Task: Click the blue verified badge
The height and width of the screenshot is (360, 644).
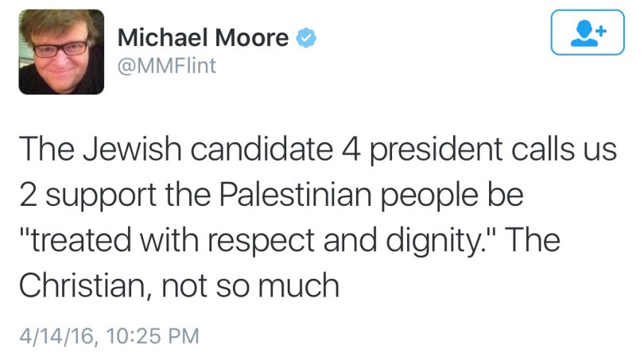Action: click(305, 37)
